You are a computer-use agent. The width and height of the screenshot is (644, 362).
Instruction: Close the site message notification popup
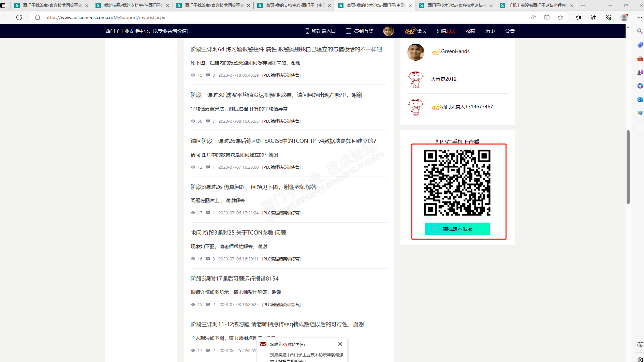pyautogui.click(x=340, y=344)
